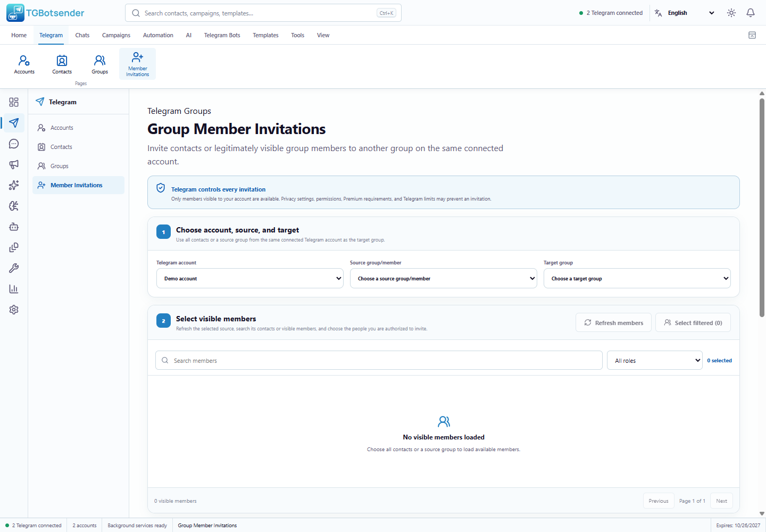Click the global search contacts box
Image resolution: width=766 pixels, height=532 pixels.
pos(263,13)
